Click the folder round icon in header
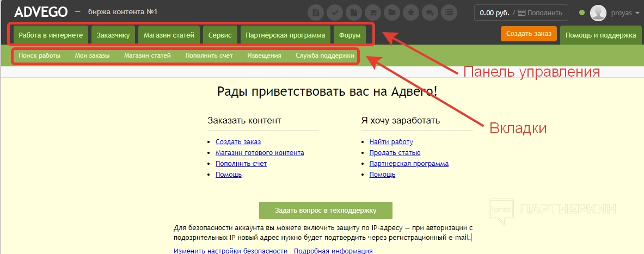 coord(392,13)
